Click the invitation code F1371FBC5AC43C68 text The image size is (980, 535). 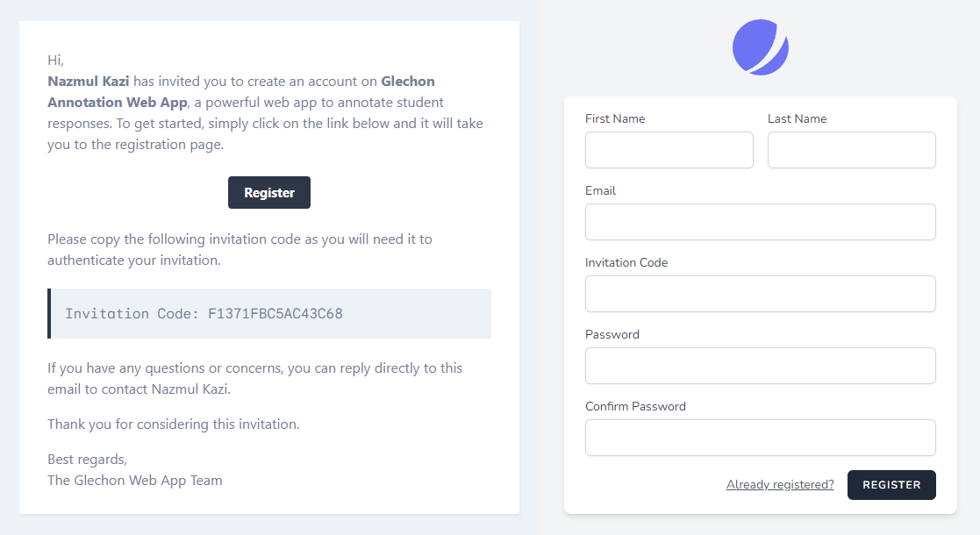pos(275,314)
